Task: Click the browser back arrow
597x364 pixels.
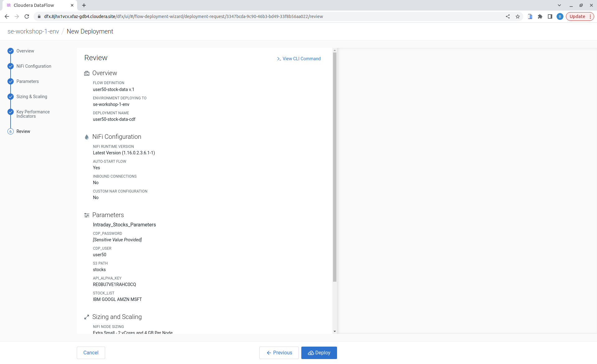Action: tap(7, 16)
